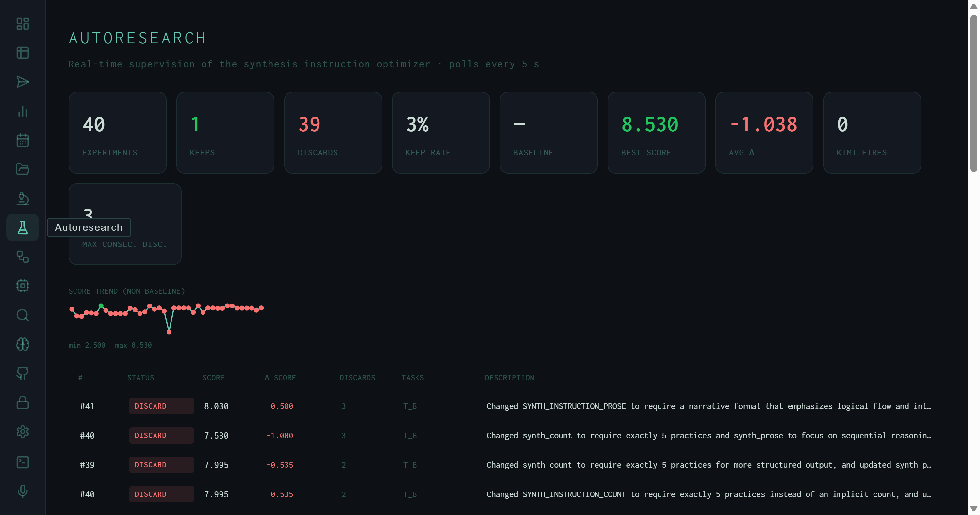Click the DISCARDS card showing 39
This screenshot has width=980, height=515.
(x=333, y=133)
